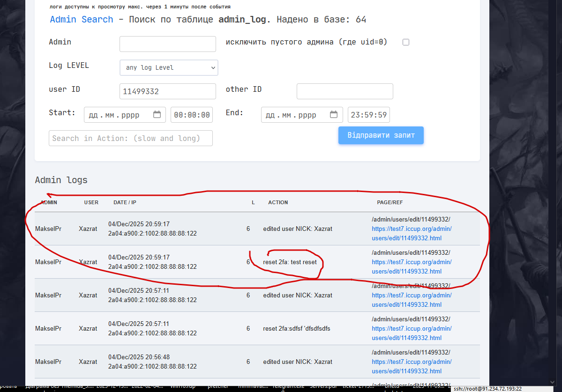
Task: Click the ssh://root@91.234.72.193:22 status text
Action: (x=487, y=389)
